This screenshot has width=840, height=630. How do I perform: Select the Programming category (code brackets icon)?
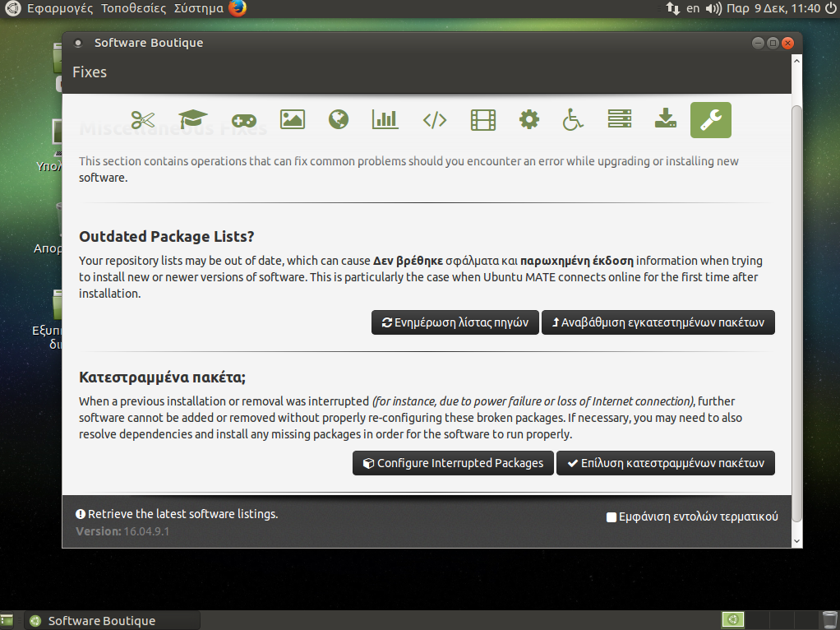click(434, 120)
